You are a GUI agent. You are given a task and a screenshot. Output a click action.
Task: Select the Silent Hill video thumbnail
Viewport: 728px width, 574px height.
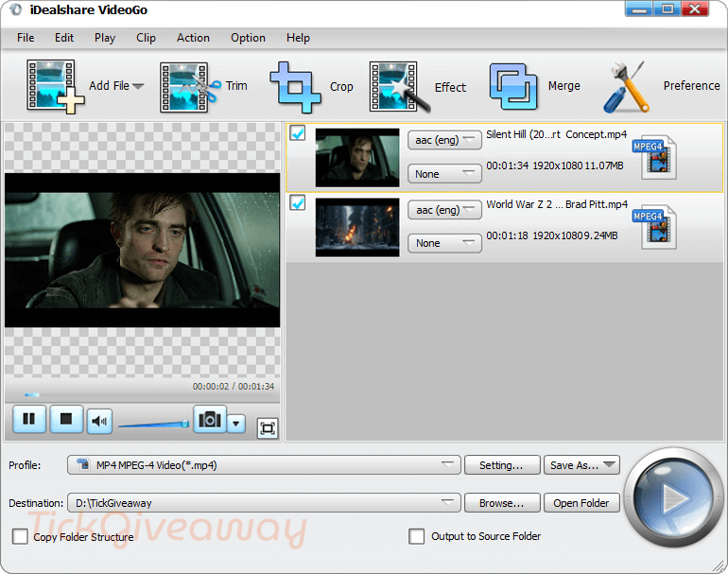(357, 158)
